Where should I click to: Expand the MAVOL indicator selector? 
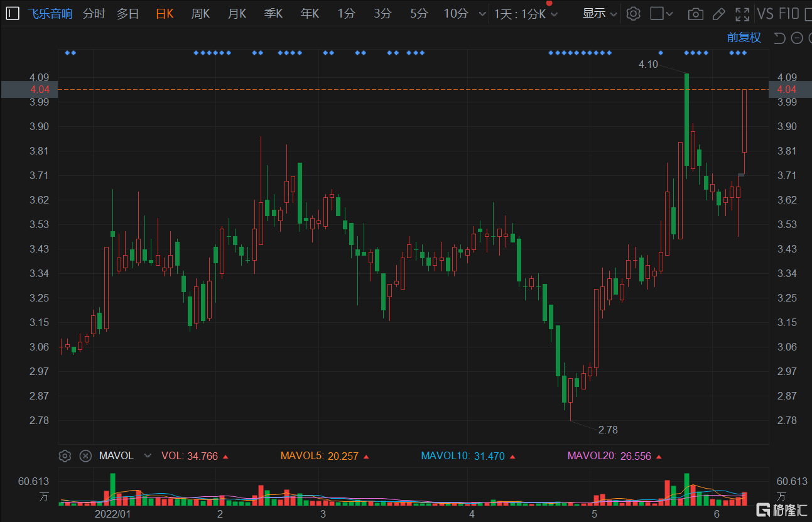tap(148, 455)
